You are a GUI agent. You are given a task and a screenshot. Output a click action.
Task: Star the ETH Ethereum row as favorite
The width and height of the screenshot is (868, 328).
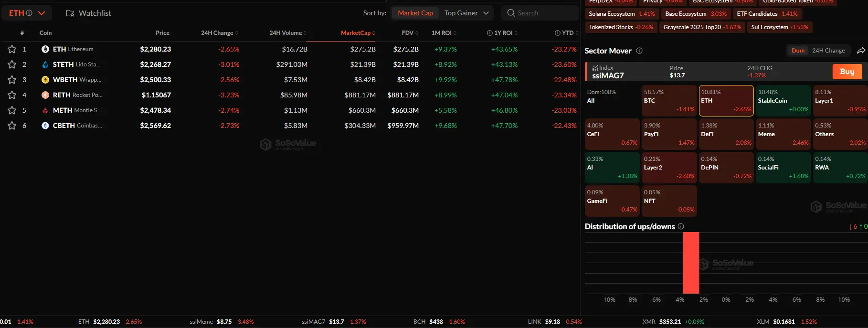pyautogui.click(x=12, y=49)
